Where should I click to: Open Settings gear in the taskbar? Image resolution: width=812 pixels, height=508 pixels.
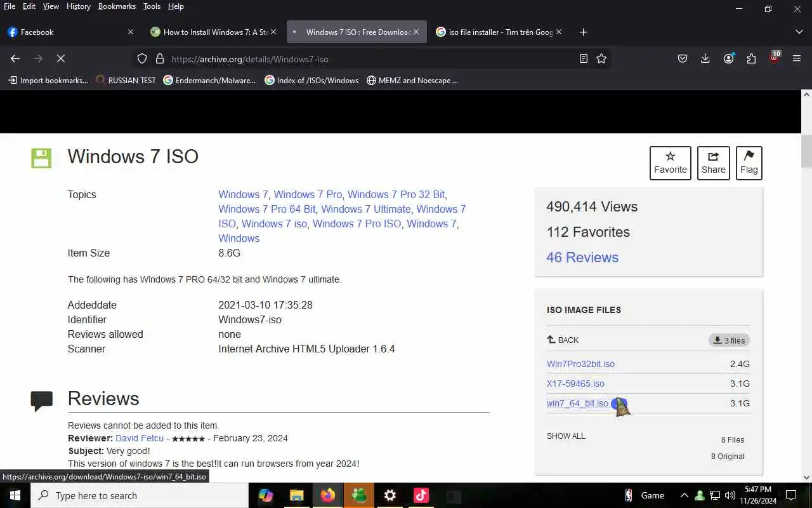tap(390, 495)
